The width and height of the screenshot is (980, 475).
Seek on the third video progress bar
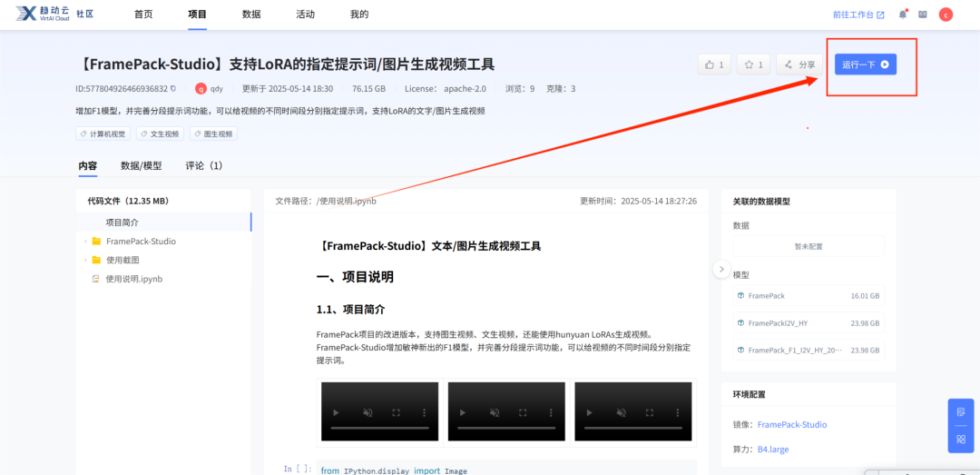633,428
